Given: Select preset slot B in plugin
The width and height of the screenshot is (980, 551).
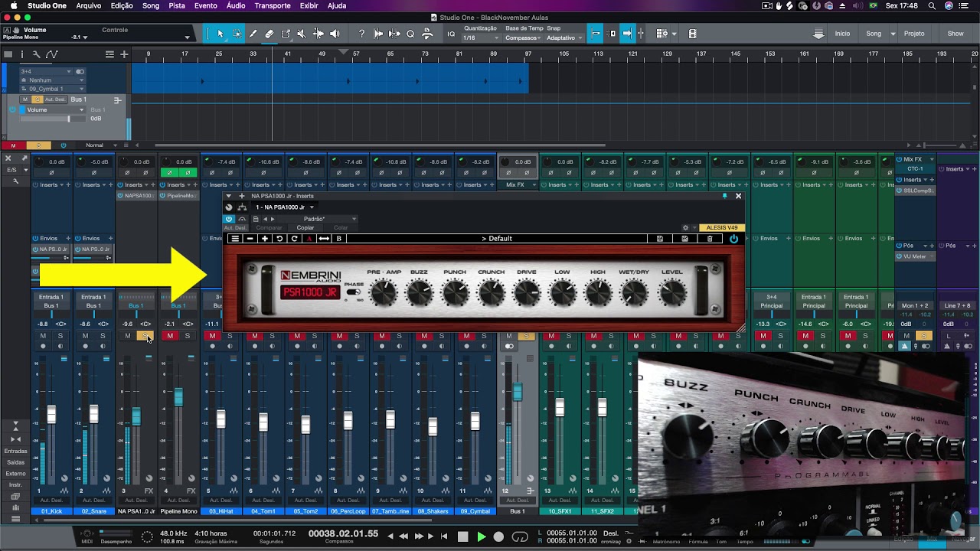Looking at the screenshot, I should [338, 239].
